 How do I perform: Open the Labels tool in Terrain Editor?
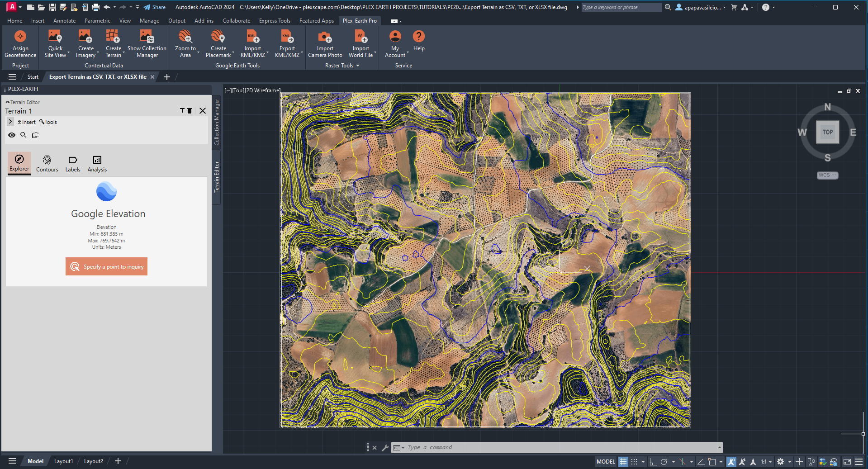(x=73, y=164)
